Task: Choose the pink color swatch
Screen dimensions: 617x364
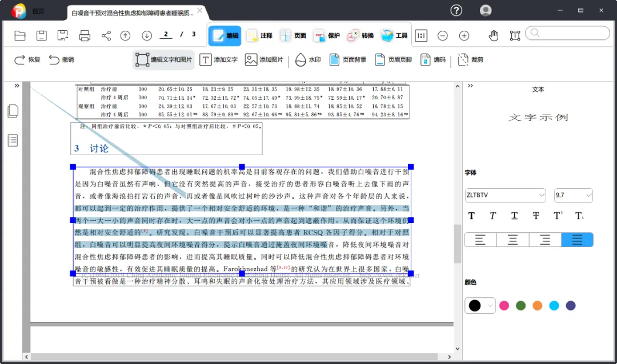Action: (504, 305)
